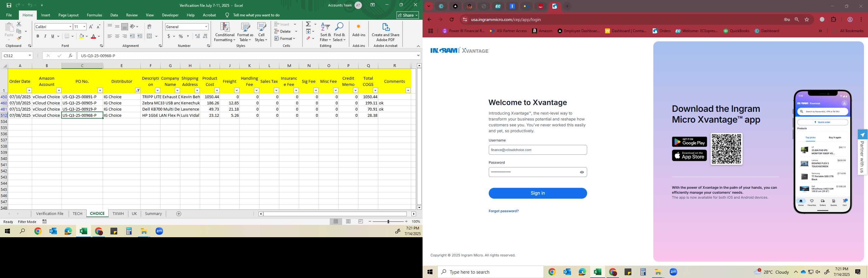Click the Insert Function fx icon
The image size is (868, 278).
(x=71, y=56)
